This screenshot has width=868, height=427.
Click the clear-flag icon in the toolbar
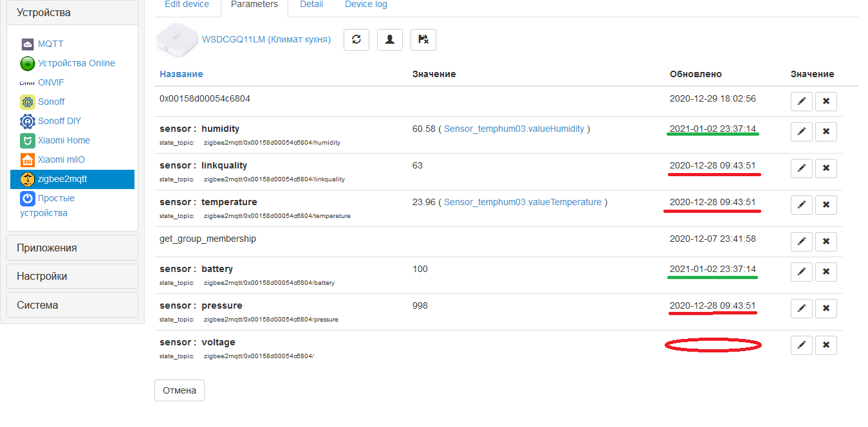[x=423, y=39]
